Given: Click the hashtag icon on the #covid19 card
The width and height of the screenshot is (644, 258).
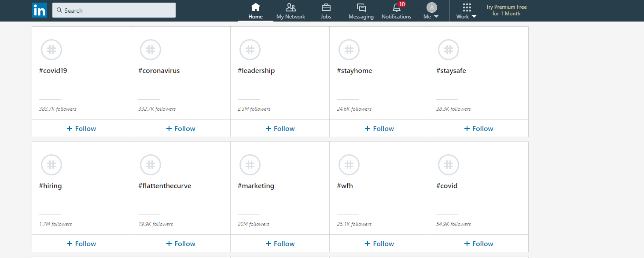Looking at the screenshot, I should click(x=51, y=49).
